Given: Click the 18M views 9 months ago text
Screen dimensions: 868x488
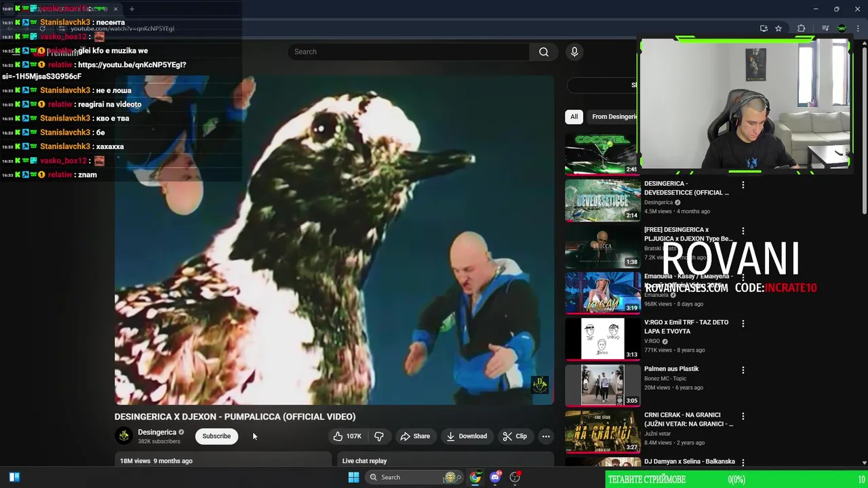Looking at the screenshot, I should [156, 461].
